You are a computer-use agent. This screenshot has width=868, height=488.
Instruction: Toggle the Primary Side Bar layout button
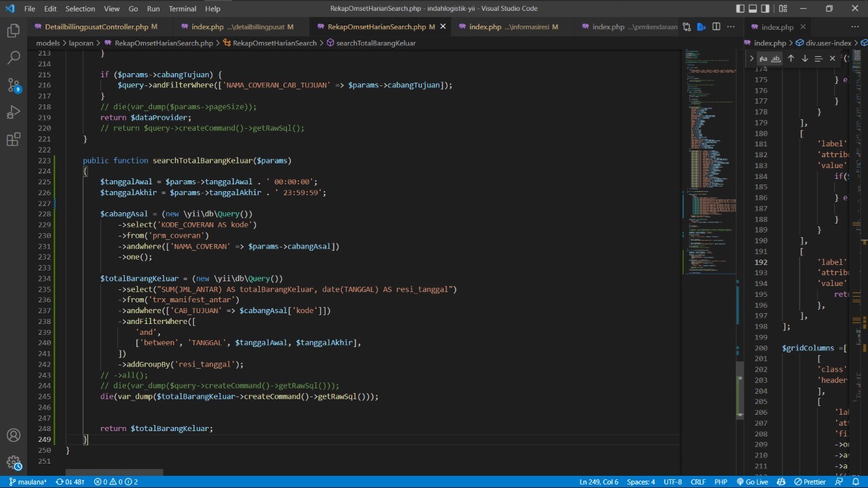[x=740, y=9]
